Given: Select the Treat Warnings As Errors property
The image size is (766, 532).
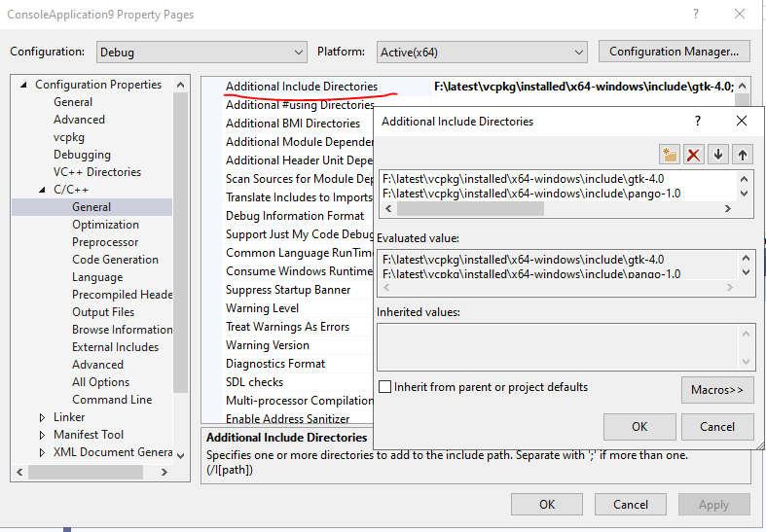Looking at the screenshot, I should [287, 327].
